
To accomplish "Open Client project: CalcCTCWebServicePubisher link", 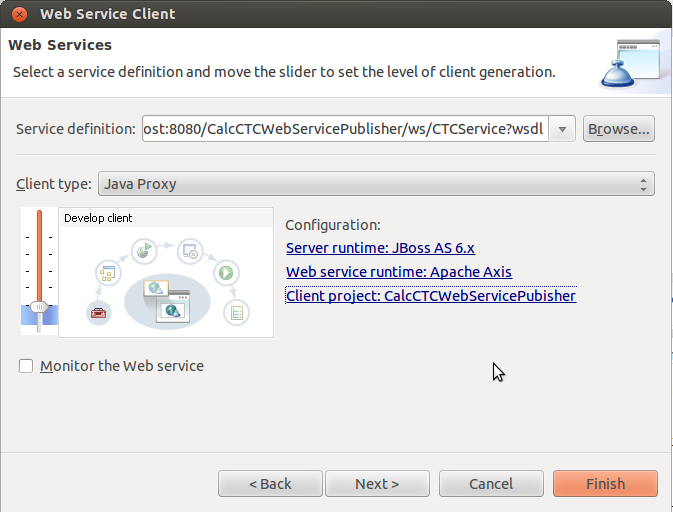I will tap(431, 296).
